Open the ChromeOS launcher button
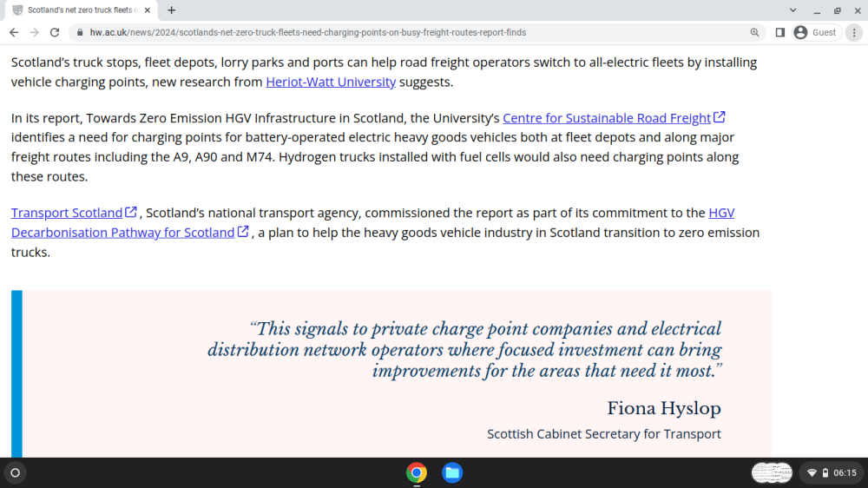 (16, 473)
